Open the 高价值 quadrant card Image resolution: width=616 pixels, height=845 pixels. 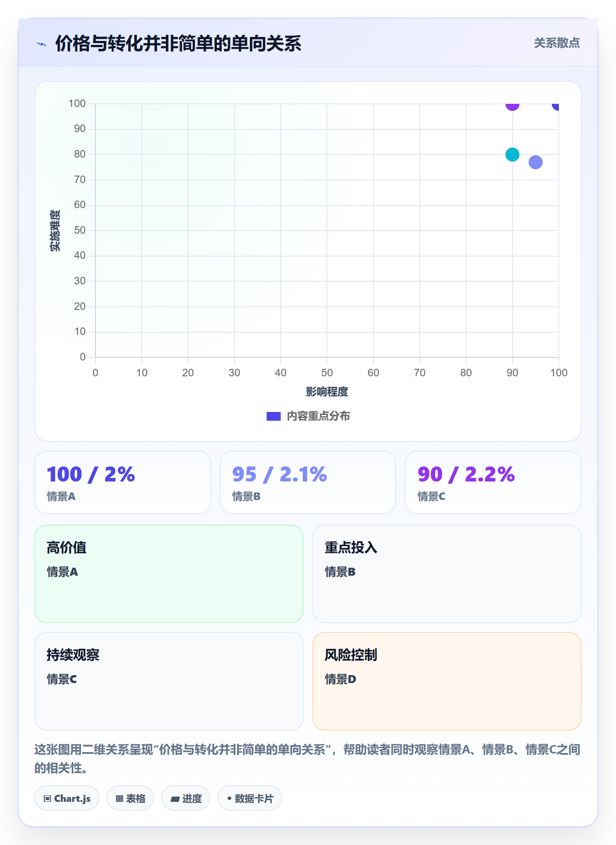coord(169,574)
